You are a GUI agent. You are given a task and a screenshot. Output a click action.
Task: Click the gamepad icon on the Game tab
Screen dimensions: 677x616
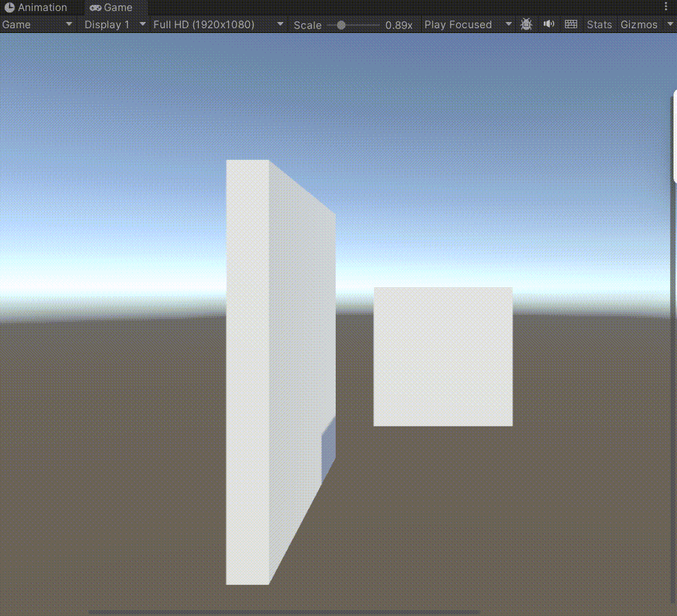(95, 8)
